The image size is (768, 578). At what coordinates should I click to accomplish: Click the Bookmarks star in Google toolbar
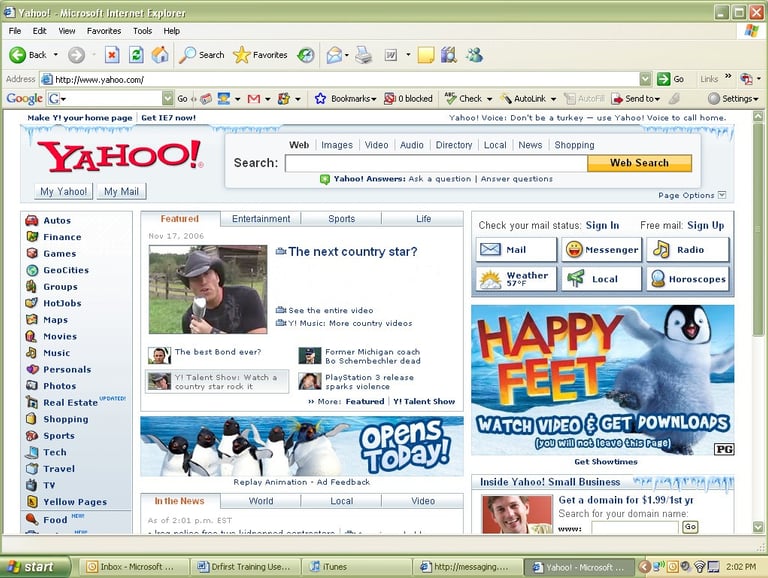coord(320,99)
